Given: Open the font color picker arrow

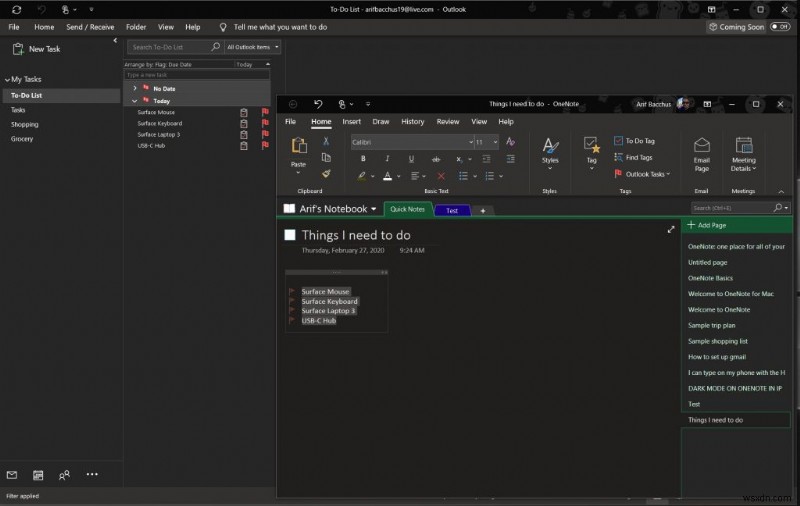Looking at the screenshot, I should (x=397, y=176).
